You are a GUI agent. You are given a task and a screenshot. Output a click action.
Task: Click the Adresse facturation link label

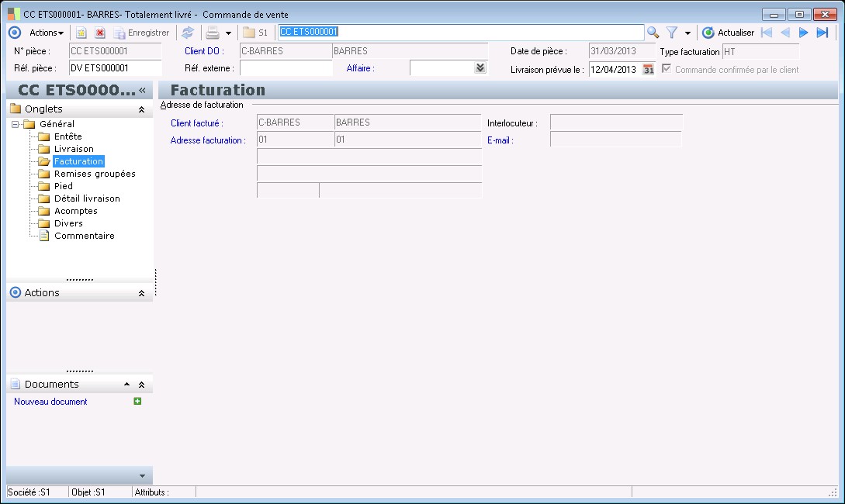tap(208, 140)
